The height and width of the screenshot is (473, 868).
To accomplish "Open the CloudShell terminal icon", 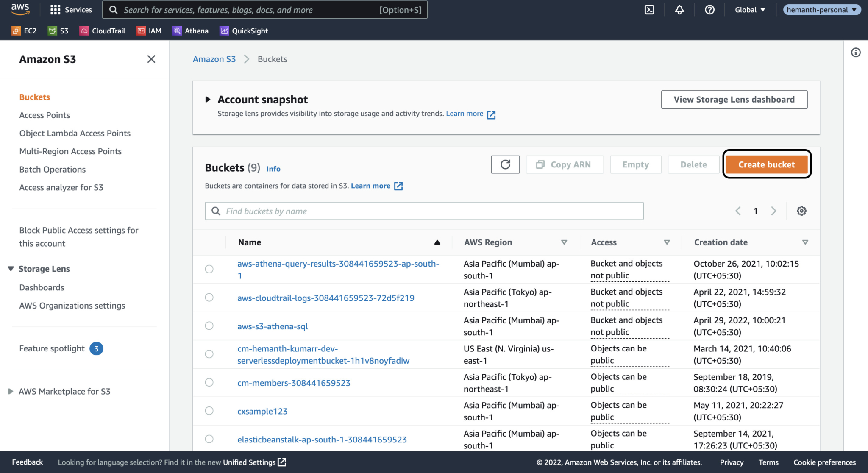I will pos(649,9).
